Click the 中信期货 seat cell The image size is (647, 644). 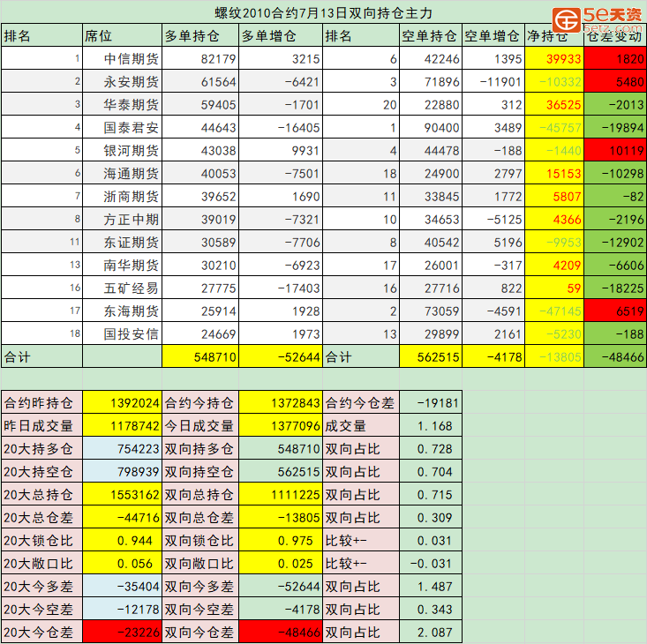click(122, 58)
